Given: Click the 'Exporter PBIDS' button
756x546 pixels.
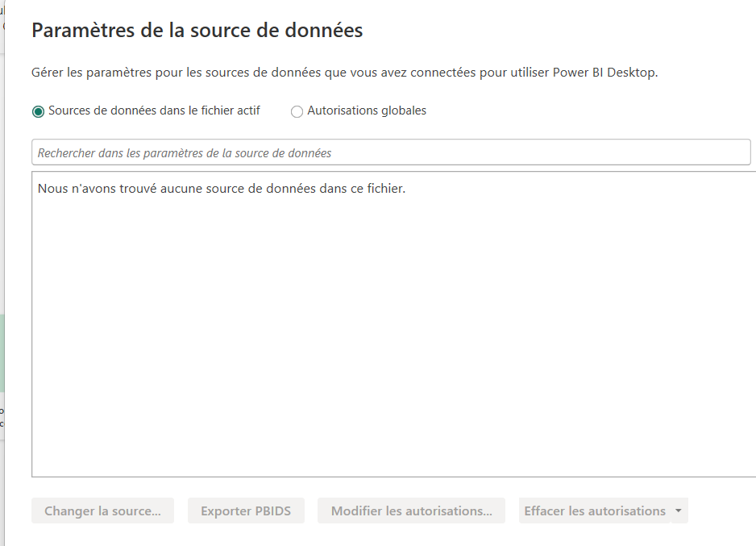Looking at the screenshot, I should 246,511.
